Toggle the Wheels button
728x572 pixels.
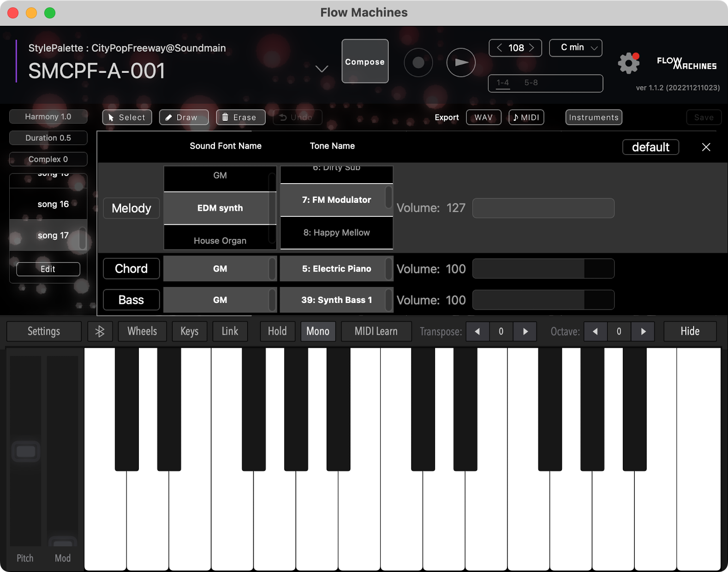tap(142, 331)
